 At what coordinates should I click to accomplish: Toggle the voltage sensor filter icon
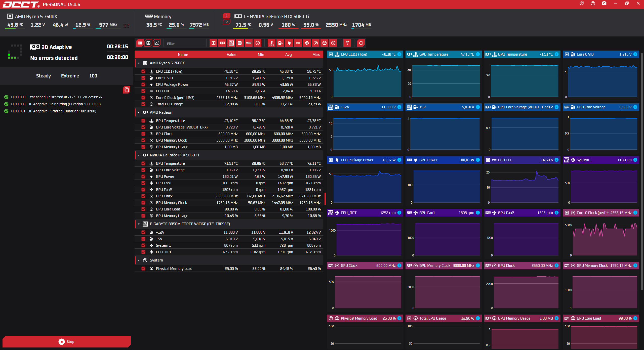pos(280,43)
